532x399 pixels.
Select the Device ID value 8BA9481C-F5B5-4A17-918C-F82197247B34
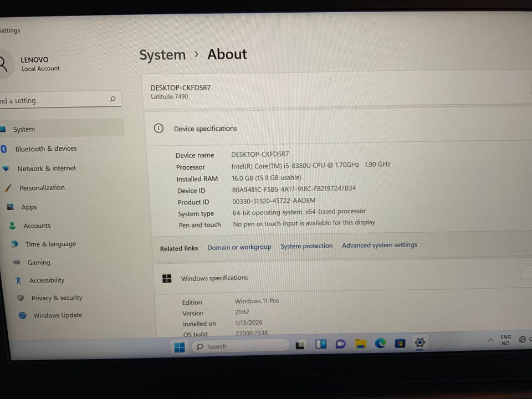coord(294,189)
